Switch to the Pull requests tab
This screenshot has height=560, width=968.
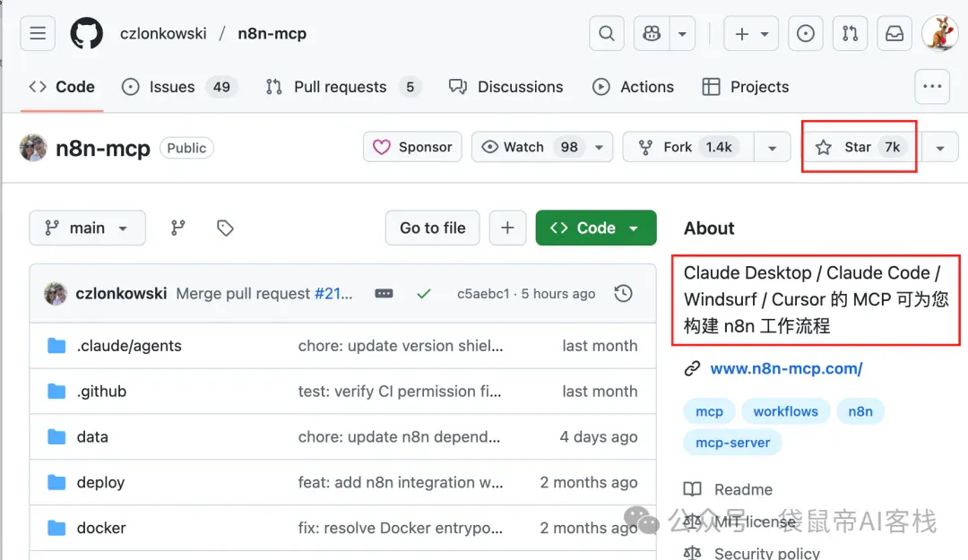[x=344, y=87]
